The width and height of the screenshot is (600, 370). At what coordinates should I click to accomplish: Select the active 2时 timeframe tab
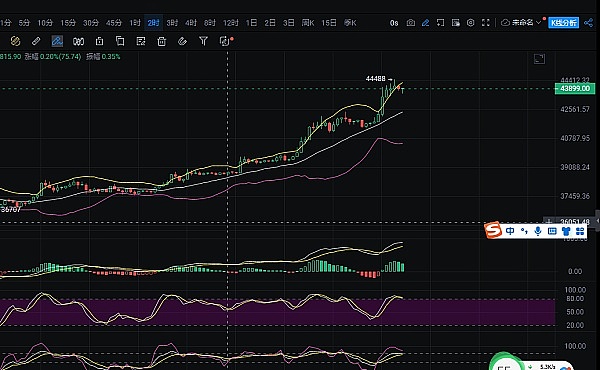(153, 23)
